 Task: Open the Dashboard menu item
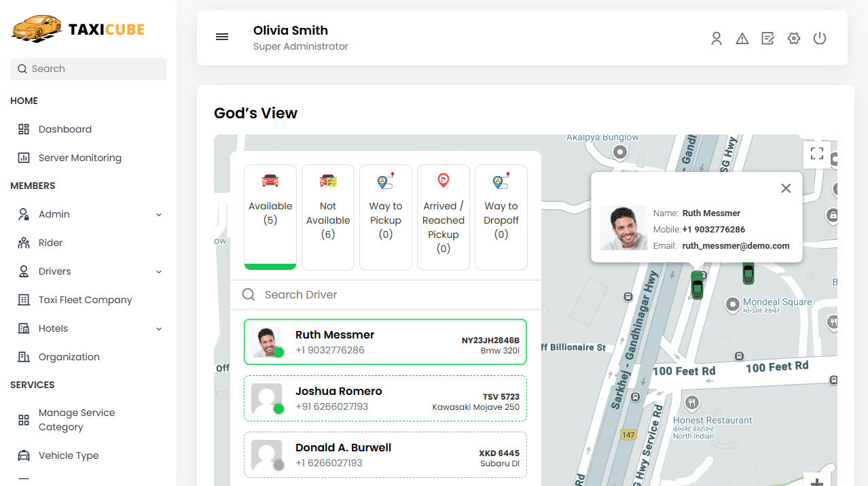tap(65, 128)
